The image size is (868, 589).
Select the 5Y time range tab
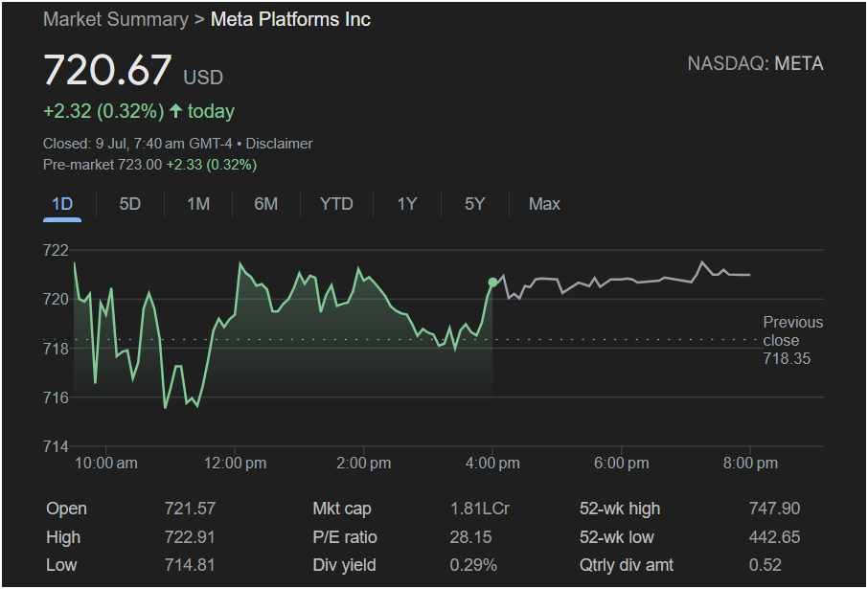(474, 204)
